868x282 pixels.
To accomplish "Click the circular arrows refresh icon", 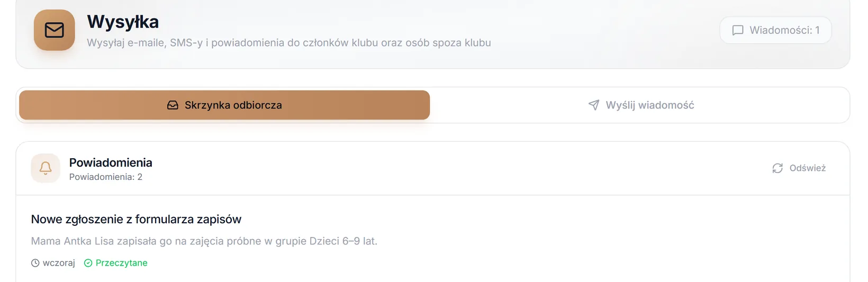I will [777, 168].
